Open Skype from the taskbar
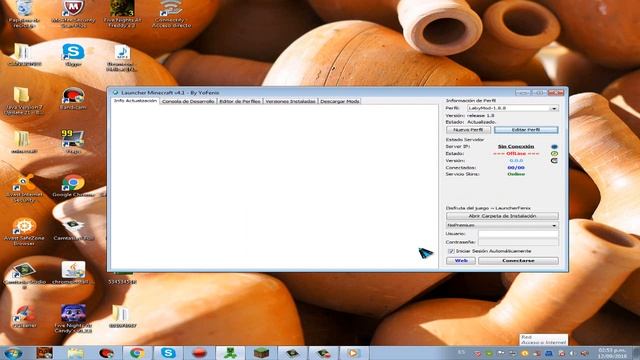The image size is (640, 360). click(x=168, y=353)
